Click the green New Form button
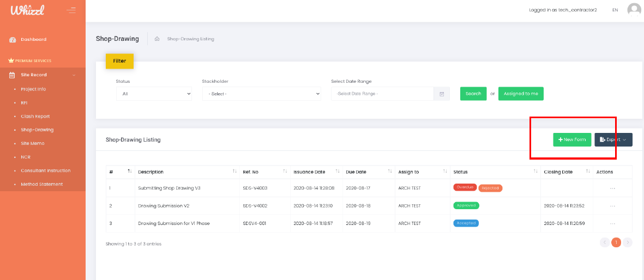644x280 pixels. point(571,140)
